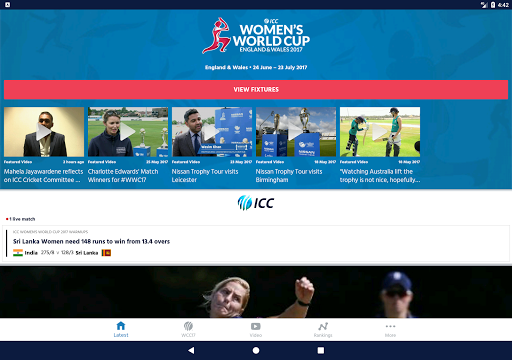
Task: Click the India flag icon
Action: [x=18, y=253]
